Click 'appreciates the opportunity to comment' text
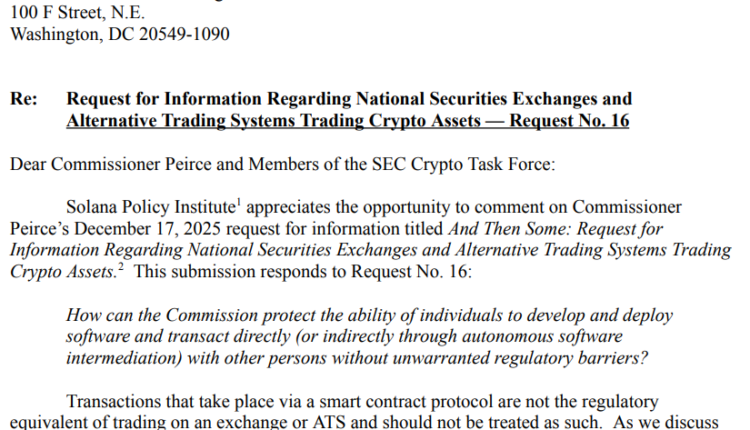750x430 pixels. coord(389,208)
